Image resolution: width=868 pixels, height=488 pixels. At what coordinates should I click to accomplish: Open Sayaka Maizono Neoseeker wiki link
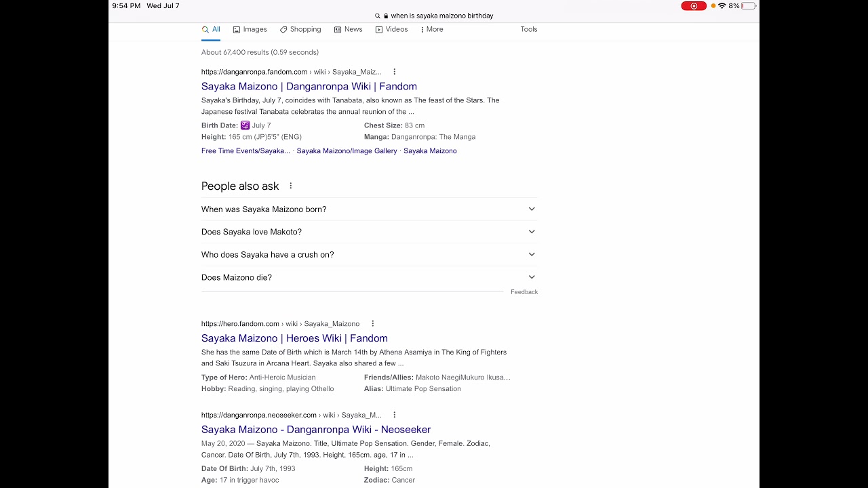(316, 430)
